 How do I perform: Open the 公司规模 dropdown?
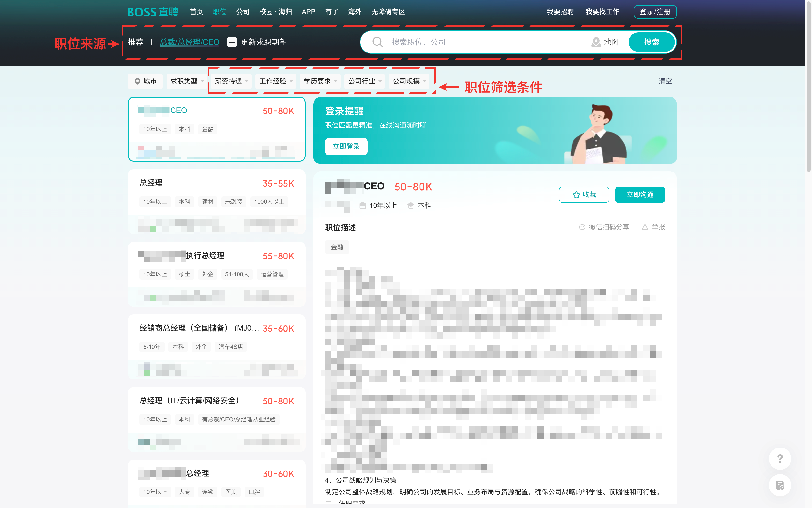pyautogui.click(x=409, y=81)
